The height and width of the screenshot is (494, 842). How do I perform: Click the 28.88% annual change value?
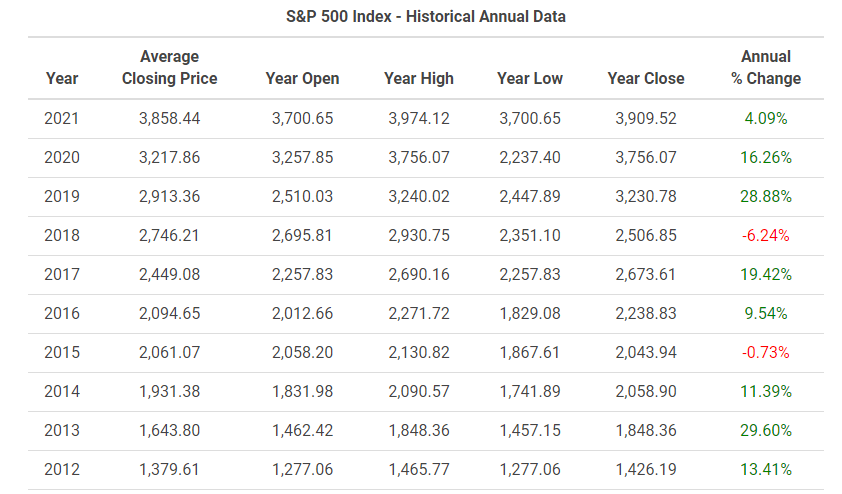(766, 197)
